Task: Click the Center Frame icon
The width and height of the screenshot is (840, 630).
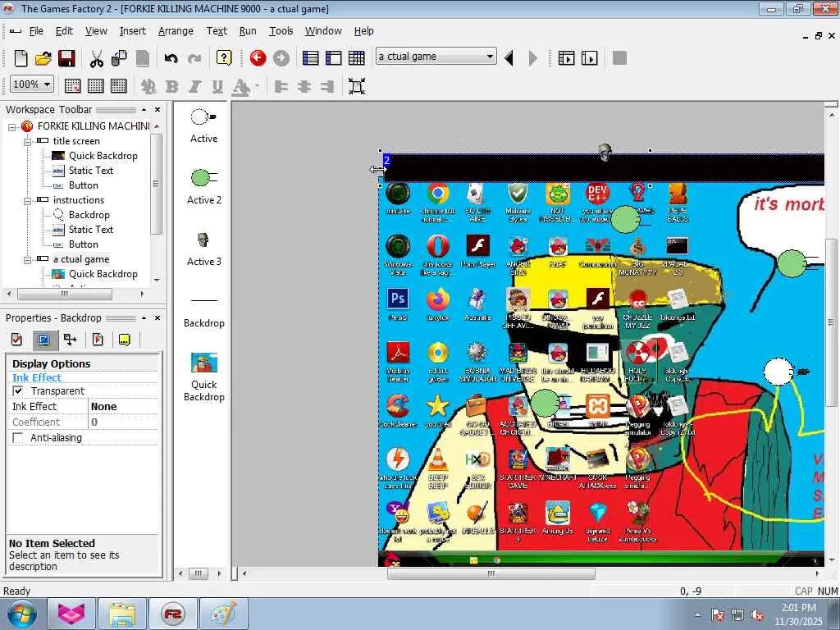Action: [357, 85]
